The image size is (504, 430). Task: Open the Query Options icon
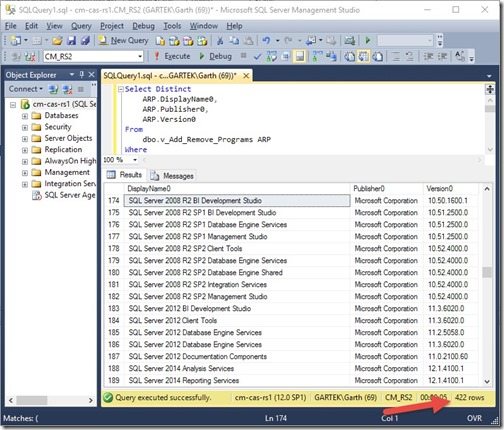pyautogui.click(x=285, y=56)
